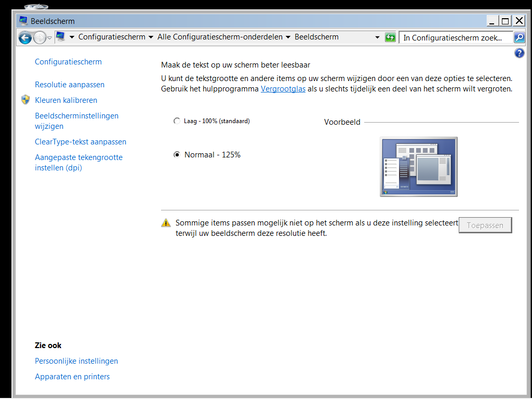
Task: Open Apparaten en printers link
Action: tap(72, 377)
